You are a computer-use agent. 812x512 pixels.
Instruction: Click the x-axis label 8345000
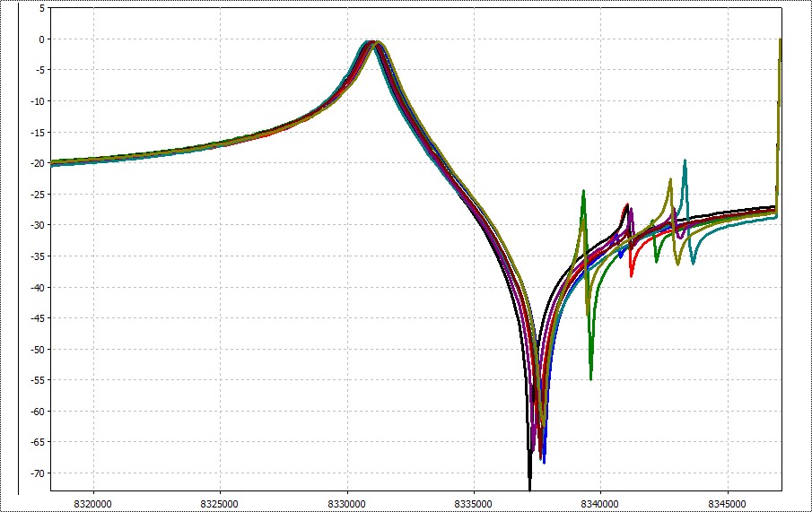coord(729,504)
